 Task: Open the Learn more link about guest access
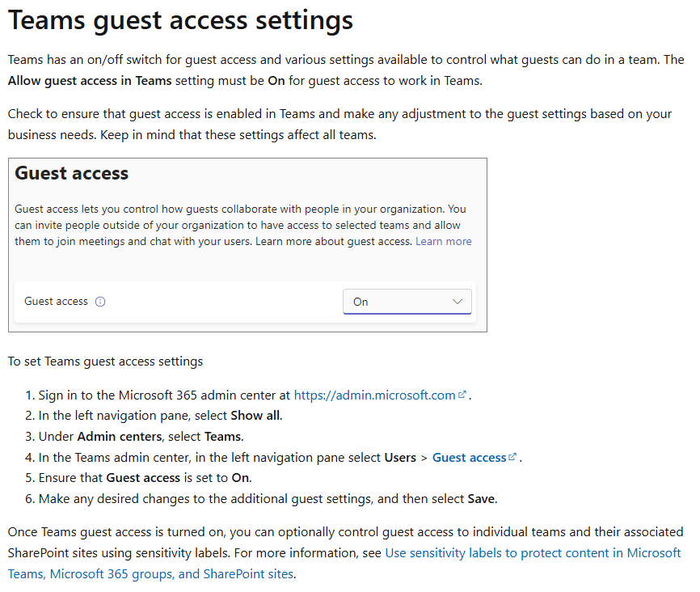(444, 240)
